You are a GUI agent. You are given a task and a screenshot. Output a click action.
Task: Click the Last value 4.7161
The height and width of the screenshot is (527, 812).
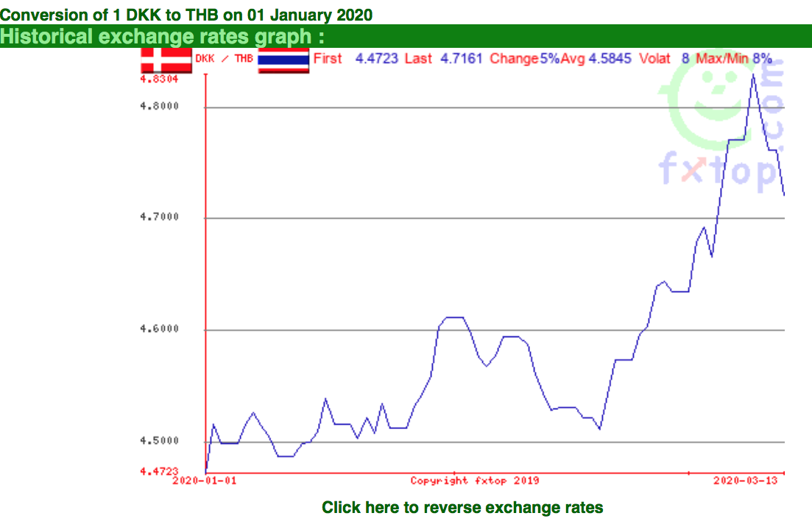461,58
